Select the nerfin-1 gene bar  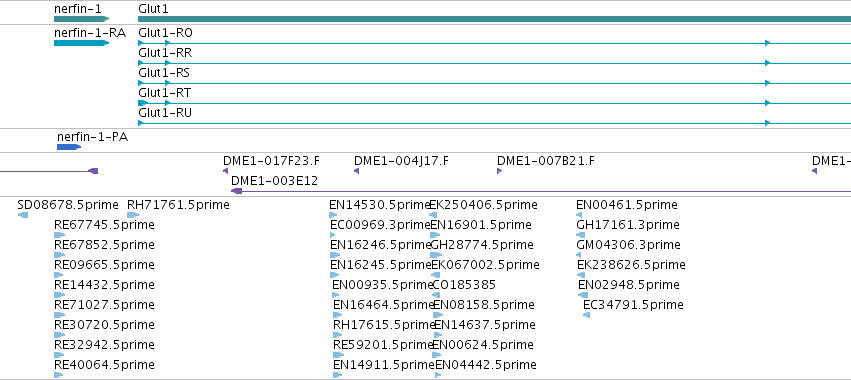(x=81, y=19)
